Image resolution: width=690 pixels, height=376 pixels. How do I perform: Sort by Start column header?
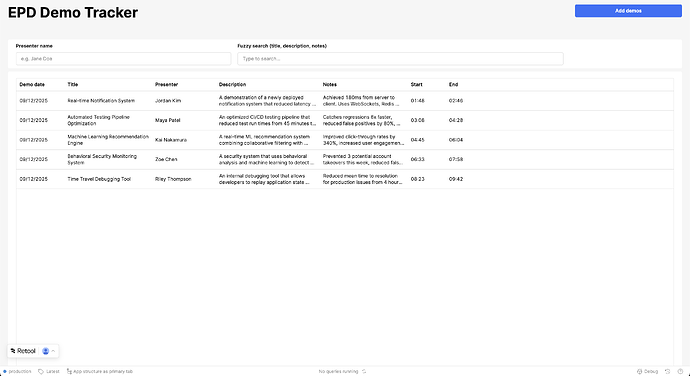pyautogui.click(x=416, y=85)
